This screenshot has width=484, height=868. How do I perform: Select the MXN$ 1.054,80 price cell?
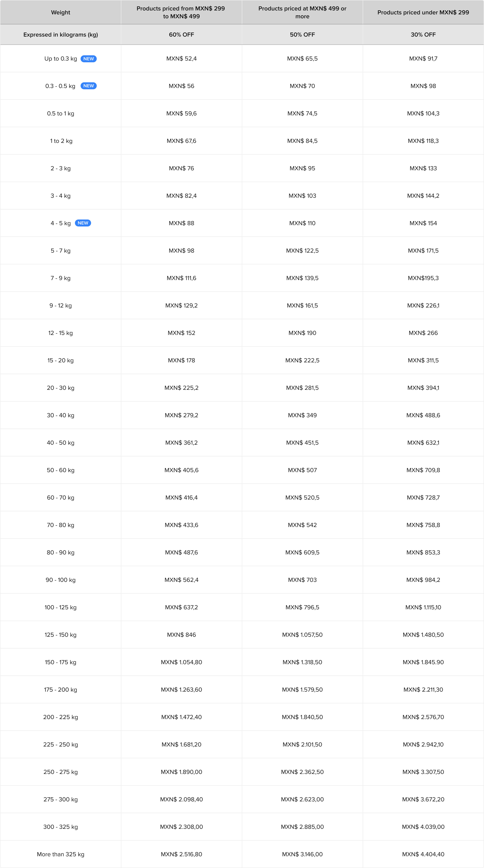181,662
